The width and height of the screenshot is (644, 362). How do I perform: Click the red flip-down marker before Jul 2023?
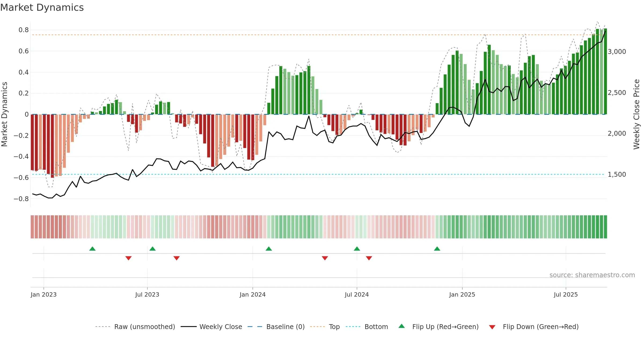(128, 258)
